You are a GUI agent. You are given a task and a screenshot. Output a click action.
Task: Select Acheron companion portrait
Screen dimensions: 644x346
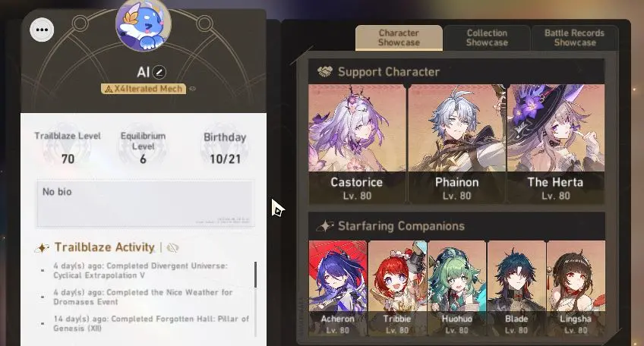(x=338, y=288)
